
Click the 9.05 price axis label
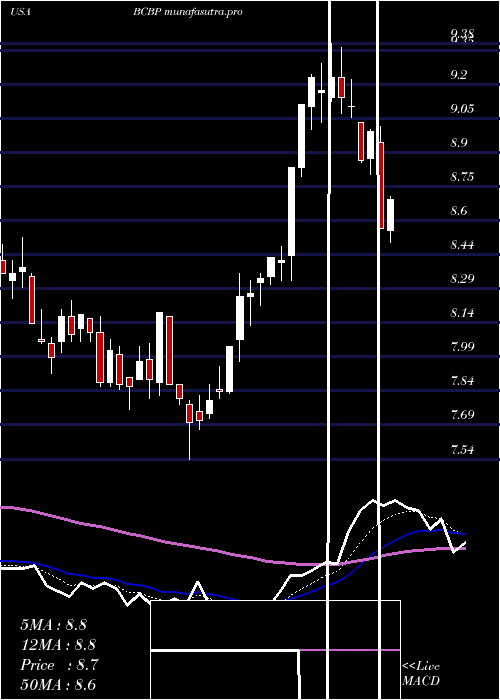coord(462,108)
